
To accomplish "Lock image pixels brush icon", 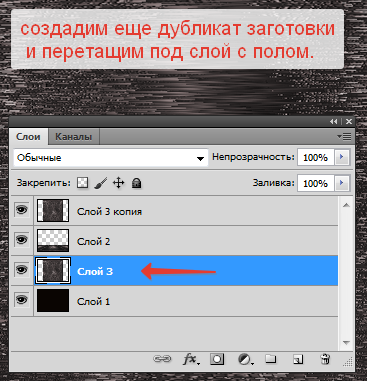I will [x=100, y=183].
